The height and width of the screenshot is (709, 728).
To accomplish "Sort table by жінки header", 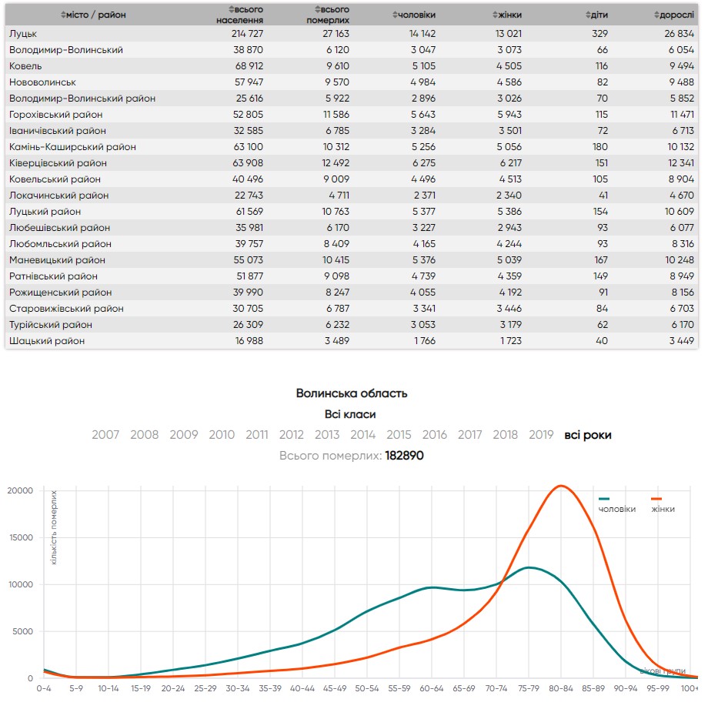I will [506, 15].
